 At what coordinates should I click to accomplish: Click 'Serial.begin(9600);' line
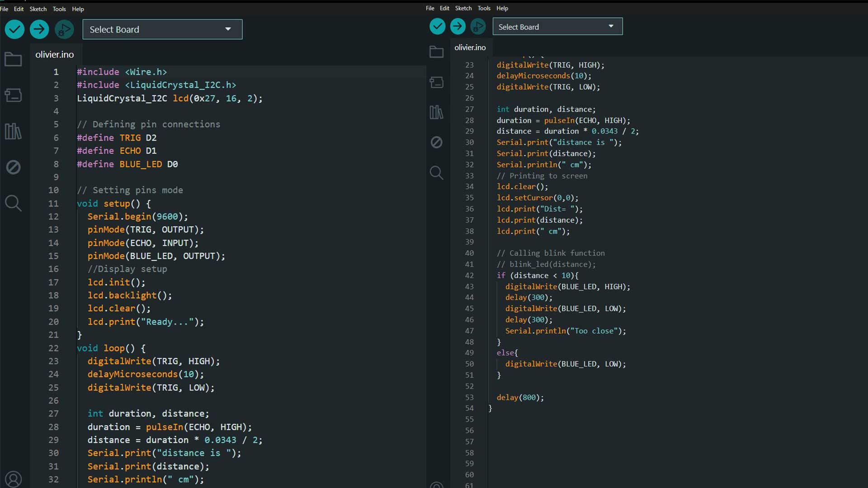tap(138, 217)
